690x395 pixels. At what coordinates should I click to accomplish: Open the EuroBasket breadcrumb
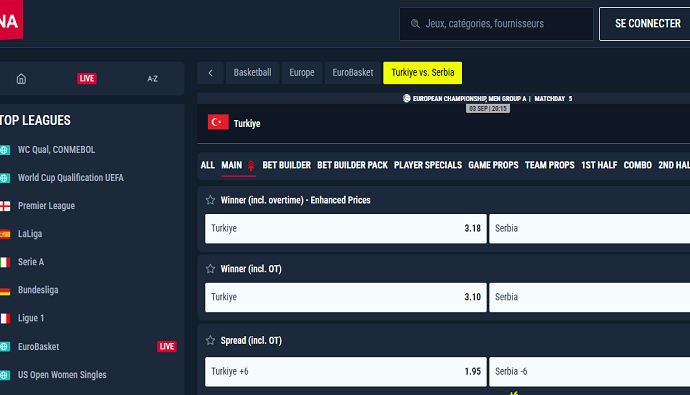[352, 73]
